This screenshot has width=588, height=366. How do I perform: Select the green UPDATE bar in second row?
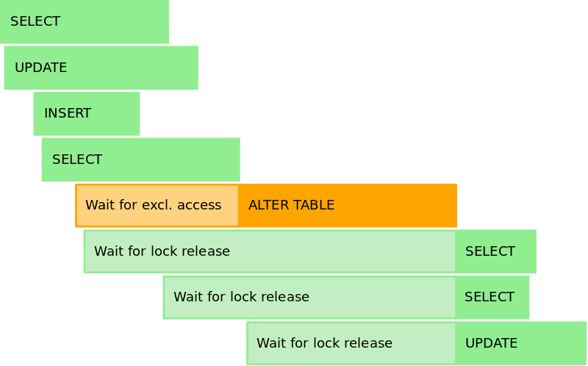click(101, 68)
